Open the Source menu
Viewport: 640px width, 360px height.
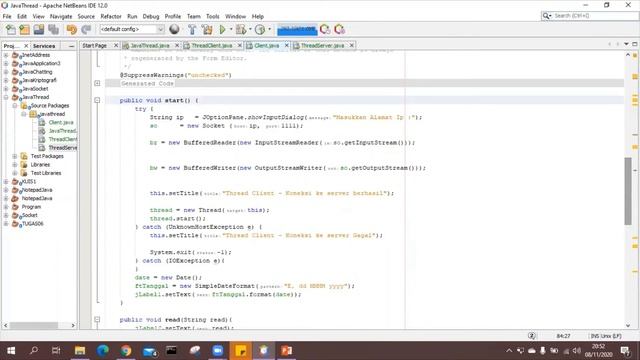[86, 16]
